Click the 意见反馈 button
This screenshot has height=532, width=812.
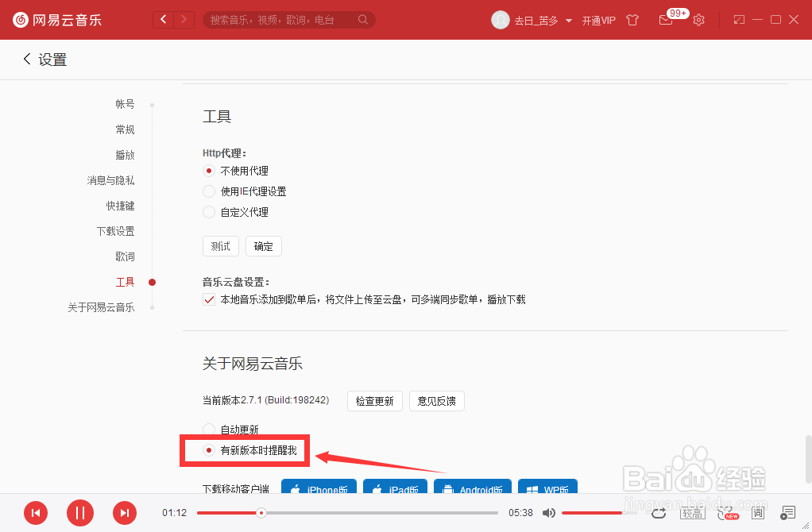tap(436, 401)
